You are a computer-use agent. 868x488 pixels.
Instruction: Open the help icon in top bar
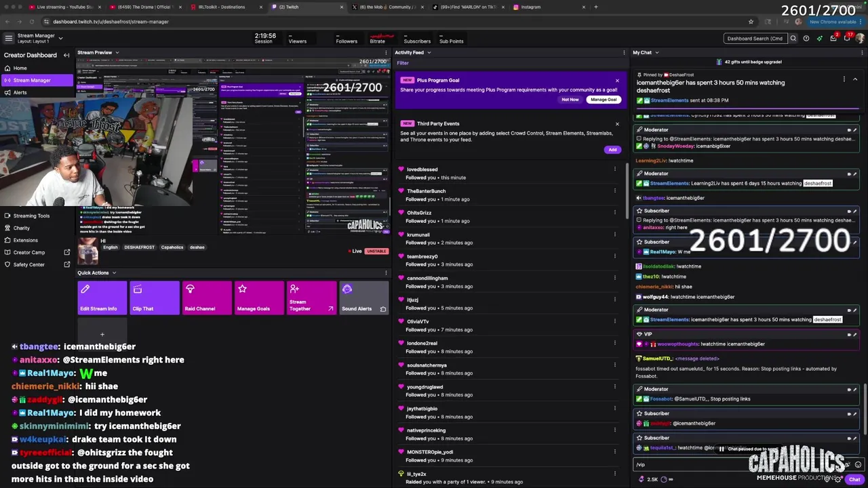pyautogui.click(x=806, y=39)
